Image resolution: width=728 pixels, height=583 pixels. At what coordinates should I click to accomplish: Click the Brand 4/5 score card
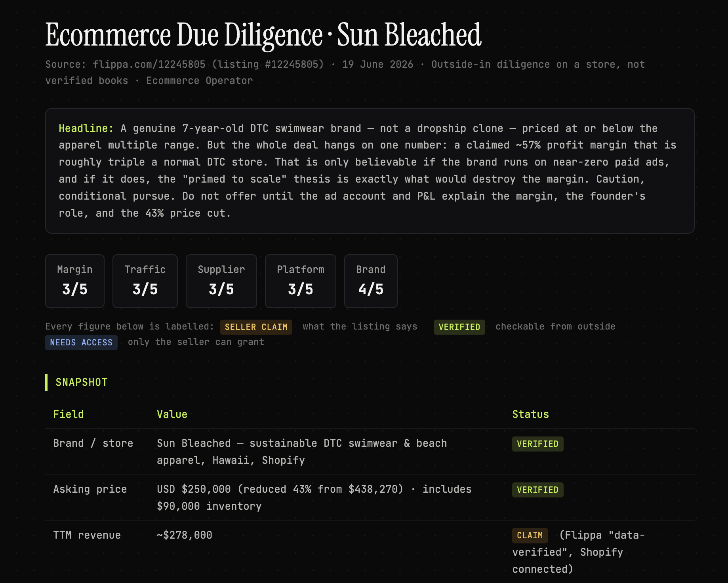pos(371,281)
